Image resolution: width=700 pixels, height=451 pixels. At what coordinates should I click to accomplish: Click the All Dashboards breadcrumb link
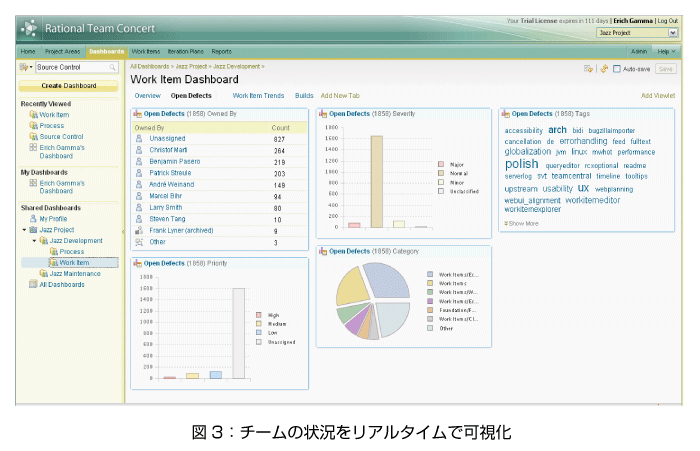click(x=150, y=66)
